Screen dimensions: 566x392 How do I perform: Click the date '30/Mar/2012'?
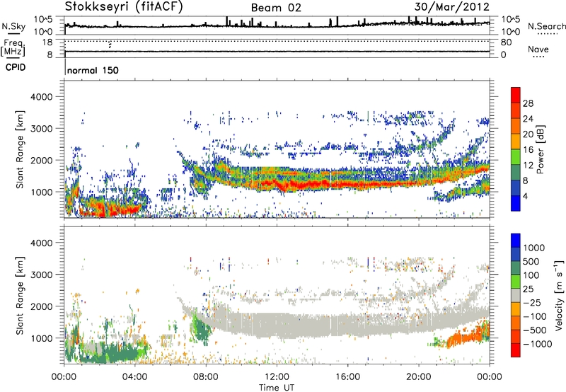pos(451,7)
